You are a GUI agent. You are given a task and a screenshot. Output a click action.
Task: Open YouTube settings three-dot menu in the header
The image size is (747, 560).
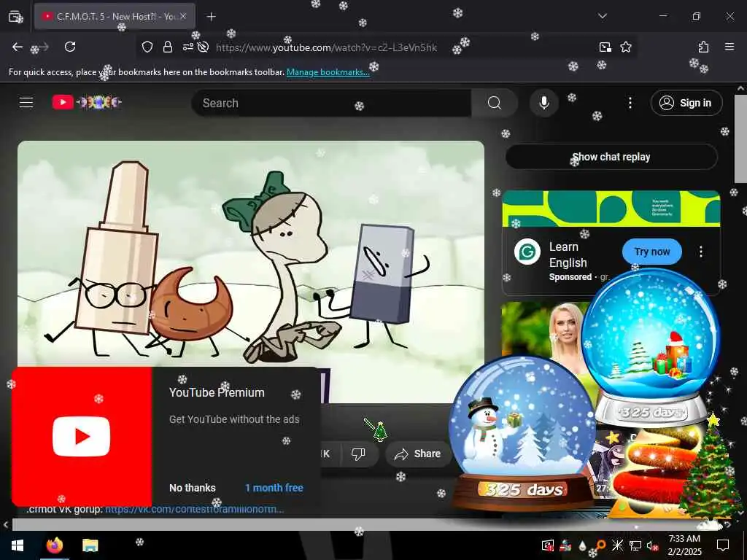point(630,103)
